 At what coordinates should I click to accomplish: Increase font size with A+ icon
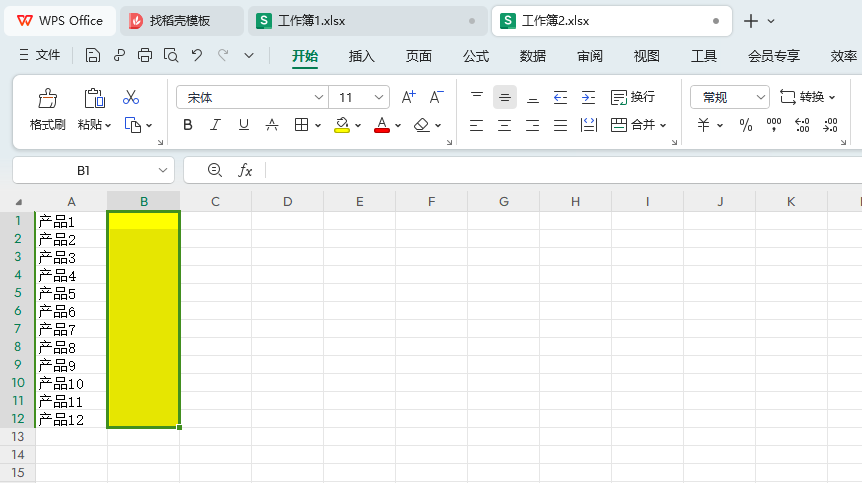408,97
